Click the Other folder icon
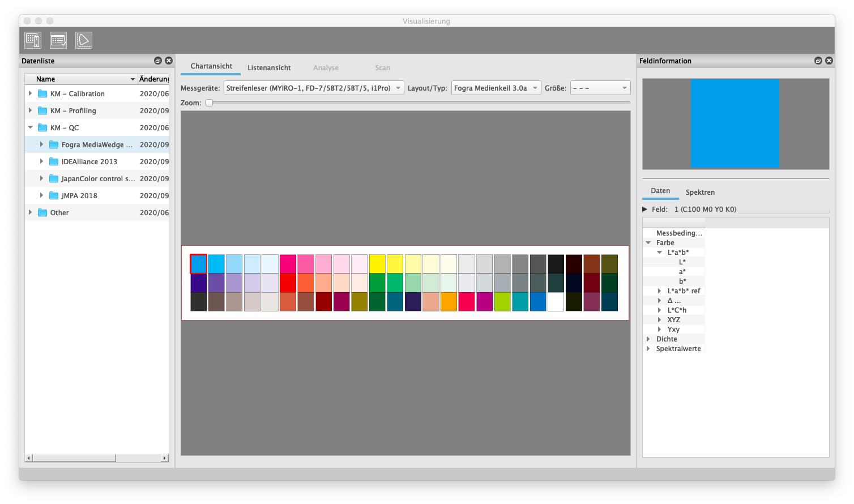854x504 pixels. (42, 212)
